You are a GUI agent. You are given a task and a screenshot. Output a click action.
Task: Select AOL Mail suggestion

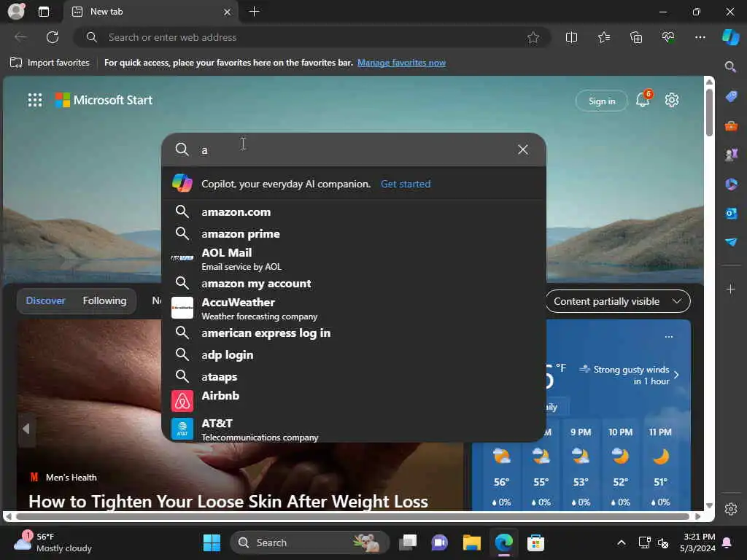(354, 259)
